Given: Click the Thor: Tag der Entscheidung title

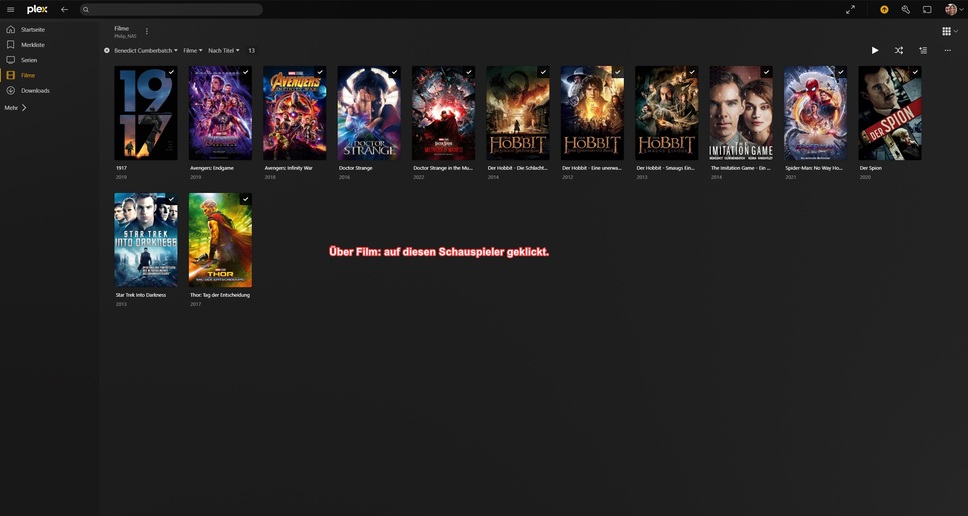Looking at the screenshot, I should tap(220, 295).
